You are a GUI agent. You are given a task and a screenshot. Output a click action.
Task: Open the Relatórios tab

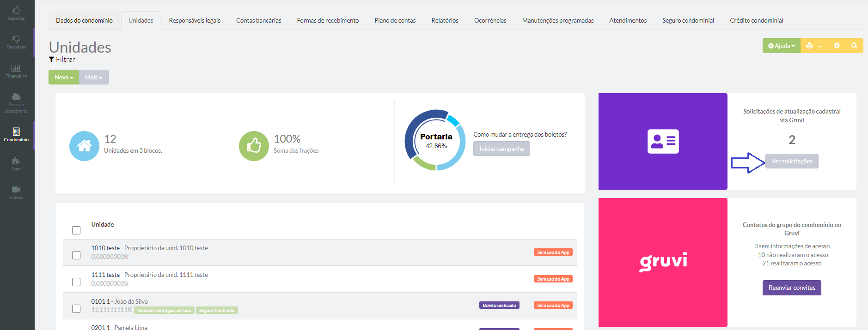point(445,20)
